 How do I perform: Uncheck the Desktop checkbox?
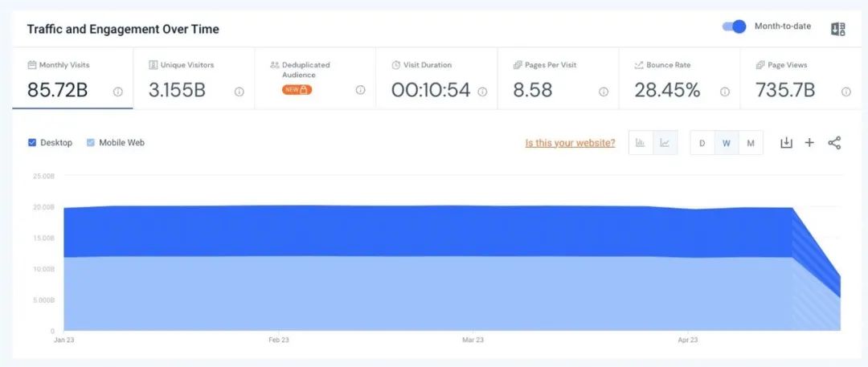click(x=32, y=143)
